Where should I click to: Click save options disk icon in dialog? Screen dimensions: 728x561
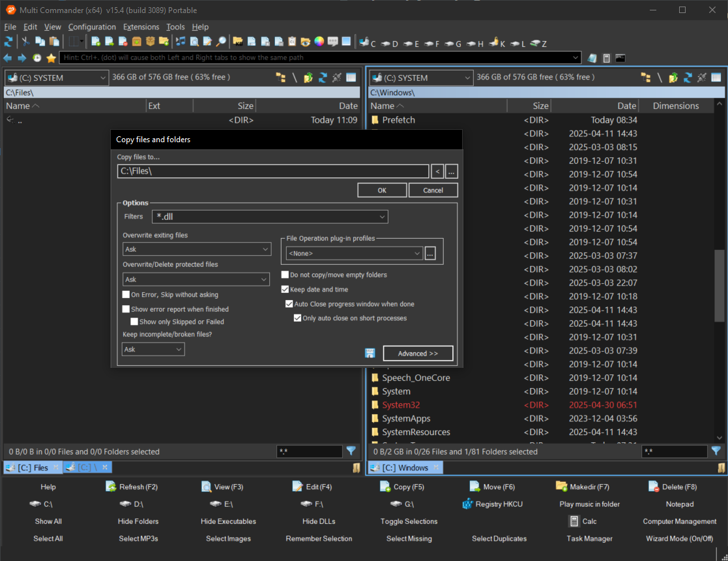click(370, 354)
